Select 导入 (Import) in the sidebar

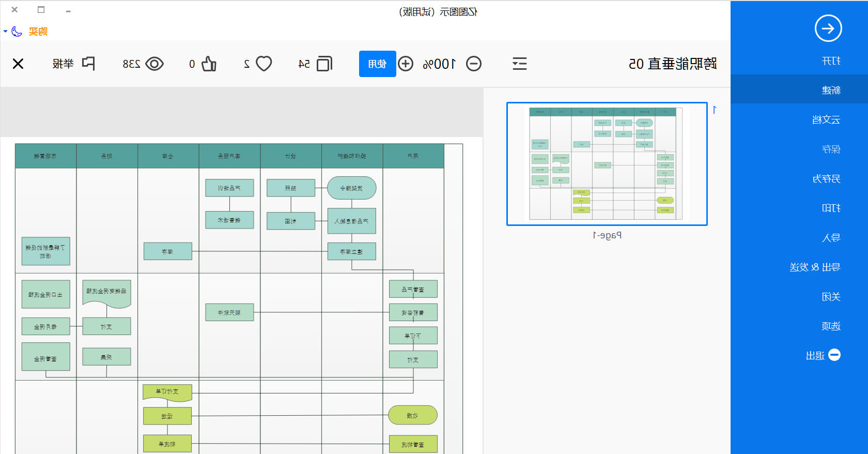tap(831, 237)
